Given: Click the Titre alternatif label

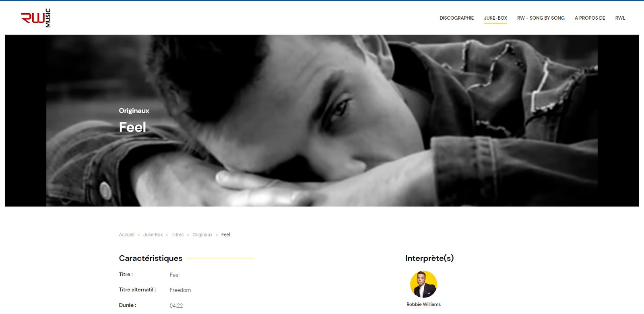Looking at the screenshot, I should [138, 289].
